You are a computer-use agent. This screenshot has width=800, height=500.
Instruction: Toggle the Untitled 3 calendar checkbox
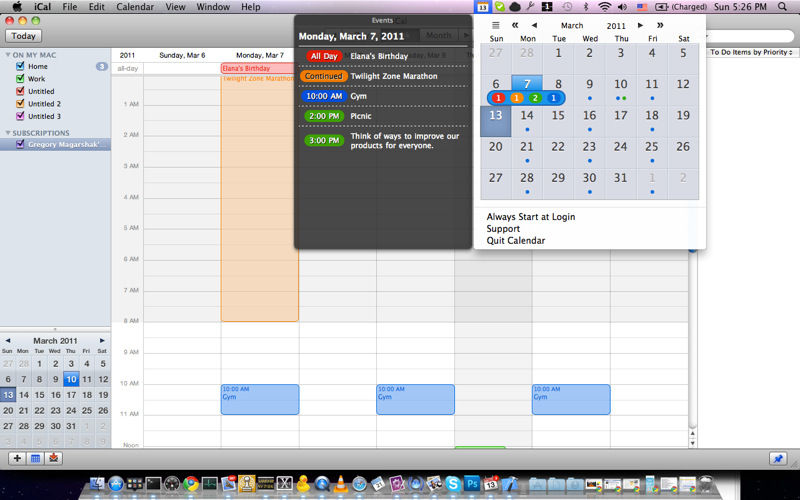point(20,116)
